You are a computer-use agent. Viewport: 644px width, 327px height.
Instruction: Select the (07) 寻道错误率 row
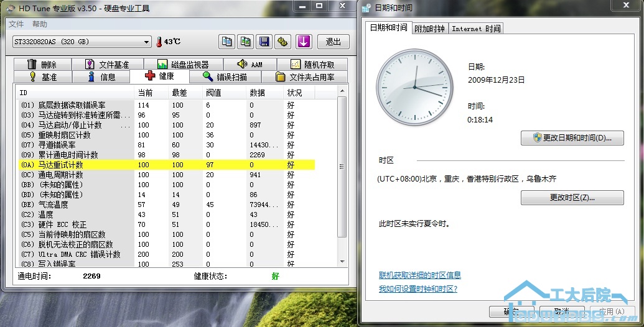click(167, 145)
